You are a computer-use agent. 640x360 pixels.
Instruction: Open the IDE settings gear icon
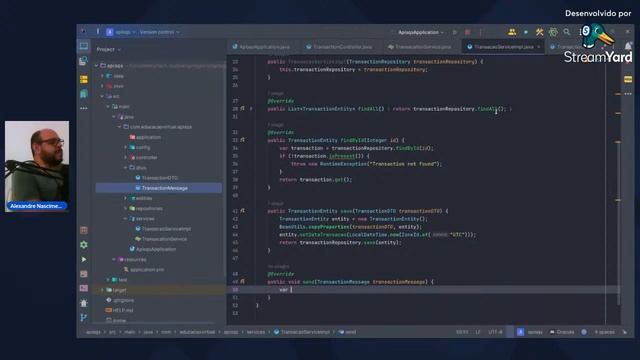tap(553, 32)
